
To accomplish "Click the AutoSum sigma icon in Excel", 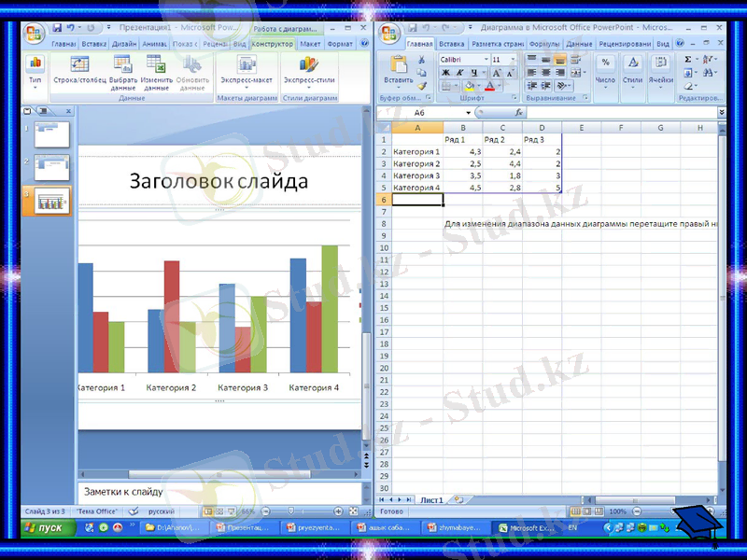I will (x=688, y=57).
